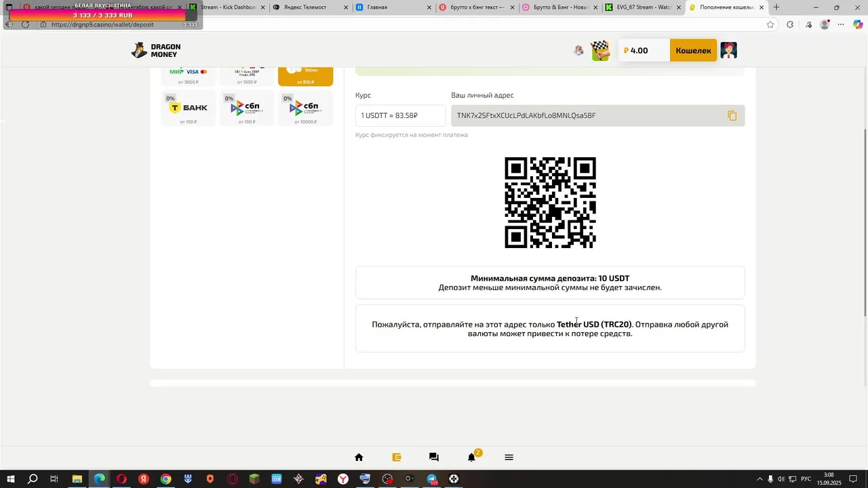
Task: Open the Copilot icon in the browser toolbar
Action: click(858, 24)
